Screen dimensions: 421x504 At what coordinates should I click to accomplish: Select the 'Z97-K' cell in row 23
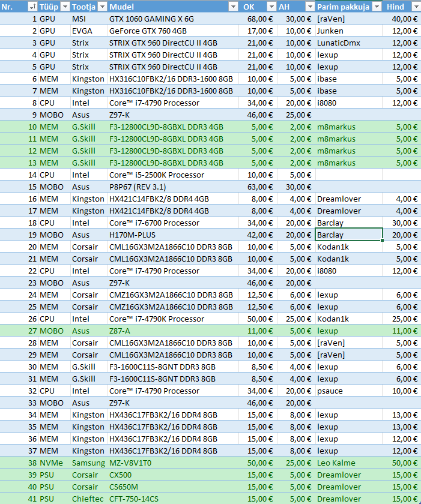(x=173, y=283)
